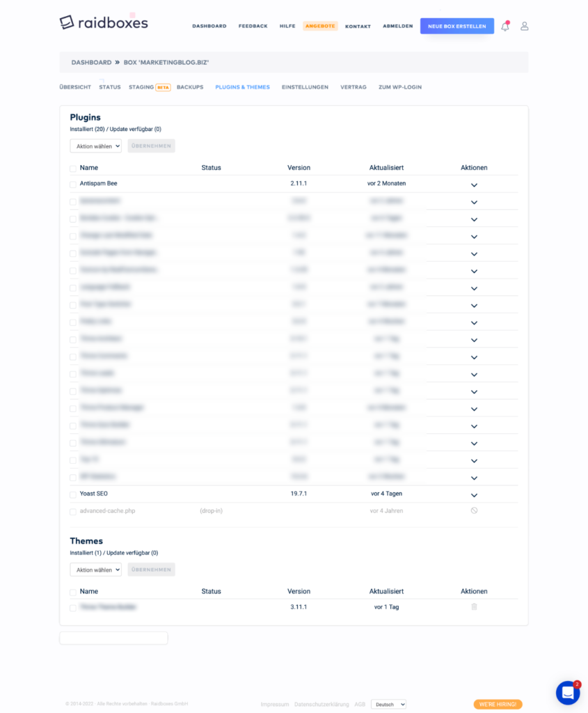Delete the theme via trash icon
This screenshot has width=588, height=713.
pyautogui.click(x=474, y=606)
